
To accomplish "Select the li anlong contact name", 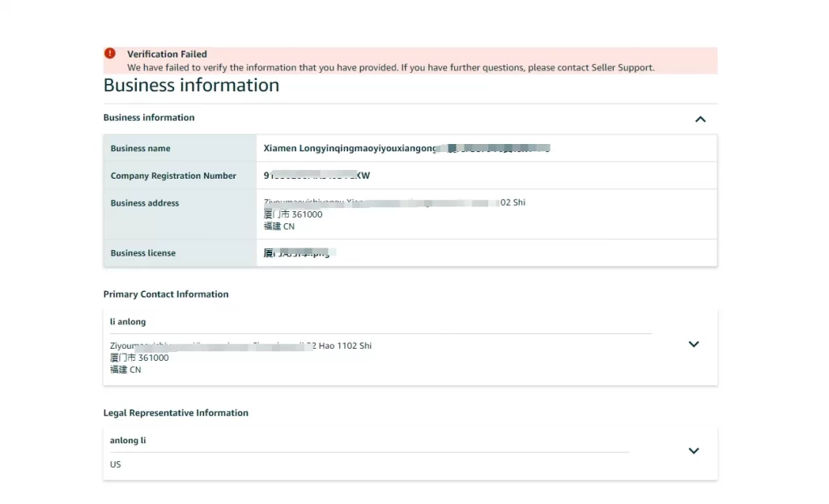I will pos(127,321).
